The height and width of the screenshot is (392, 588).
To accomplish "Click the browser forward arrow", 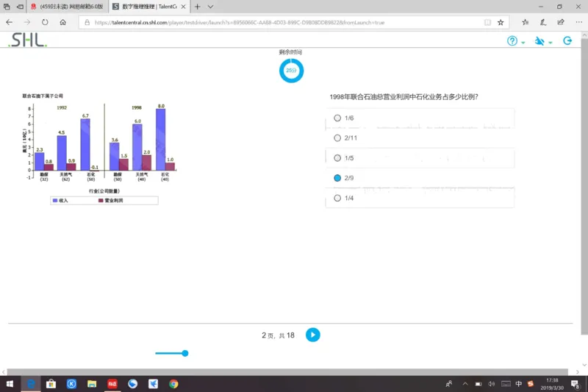I will point(27,23).
